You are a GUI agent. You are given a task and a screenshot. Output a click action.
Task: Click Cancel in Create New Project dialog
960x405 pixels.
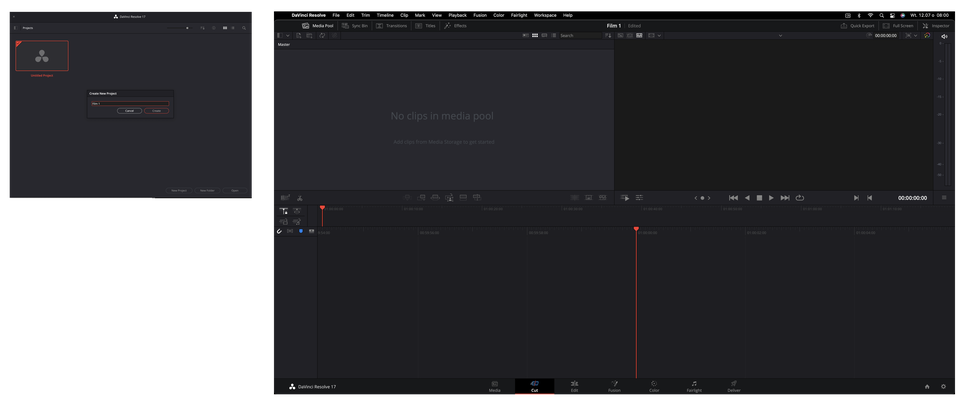(x=129, y=111)
